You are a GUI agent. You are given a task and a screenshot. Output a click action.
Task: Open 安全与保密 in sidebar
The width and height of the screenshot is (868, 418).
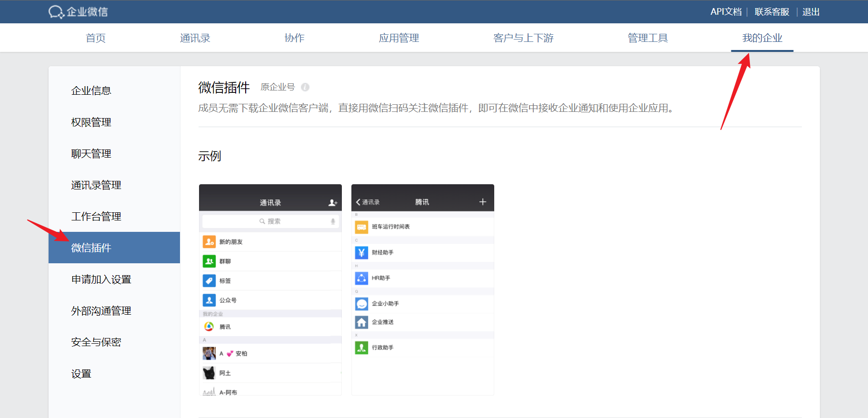click(x=114, y=342)
